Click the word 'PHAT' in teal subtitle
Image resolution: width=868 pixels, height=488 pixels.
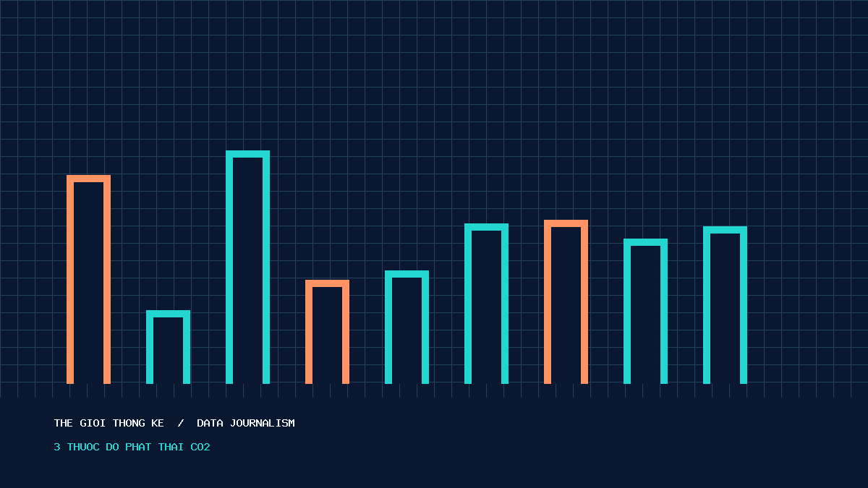click(137, 448)
